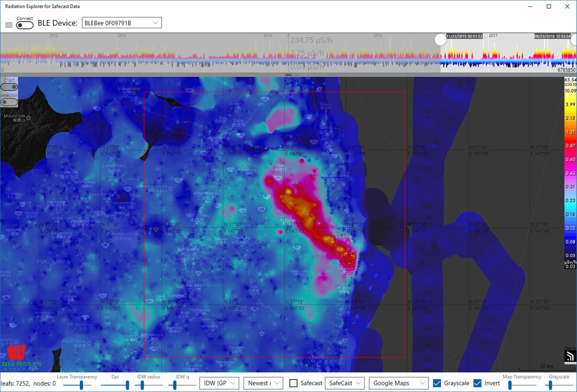Open the Newest sorting dropdown
This screenshot has width=577, height=392.
263,383
